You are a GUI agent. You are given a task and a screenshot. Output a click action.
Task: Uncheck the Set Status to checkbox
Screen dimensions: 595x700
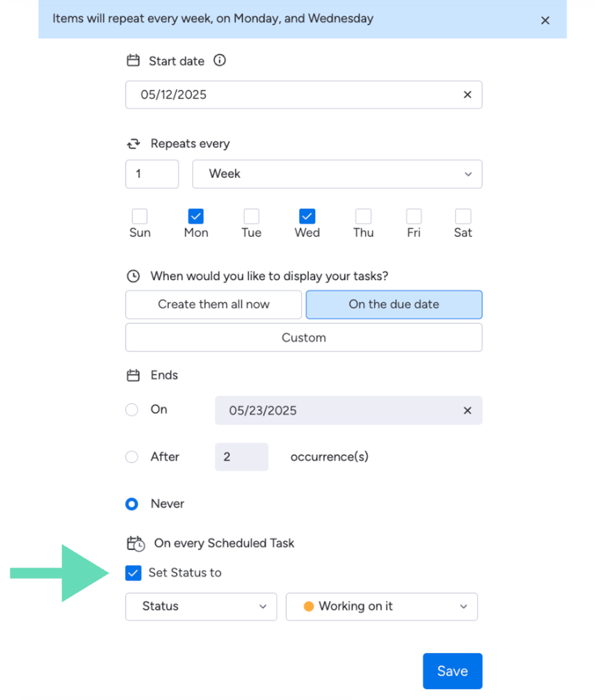tap(133, 573)
